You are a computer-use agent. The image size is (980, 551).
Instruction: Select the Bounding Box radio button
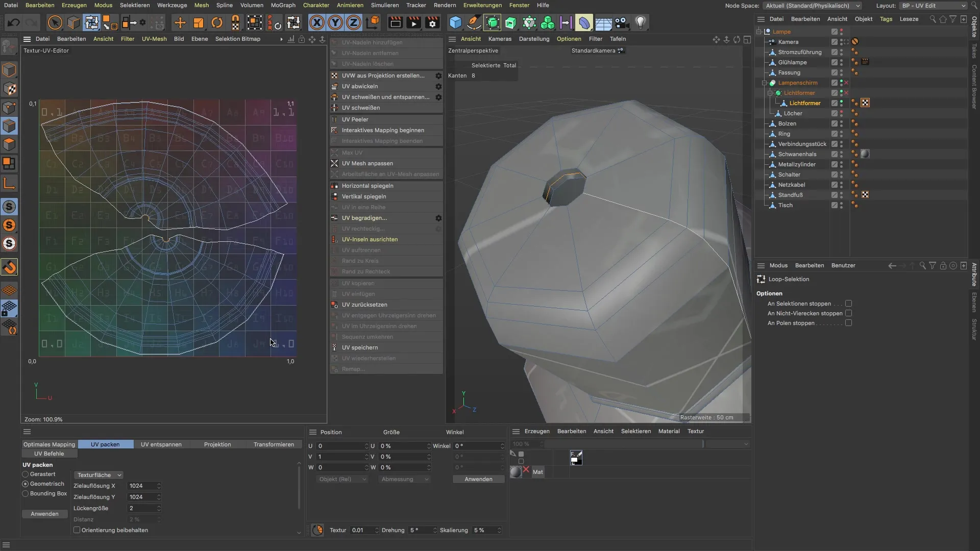(x=25, y=494)
